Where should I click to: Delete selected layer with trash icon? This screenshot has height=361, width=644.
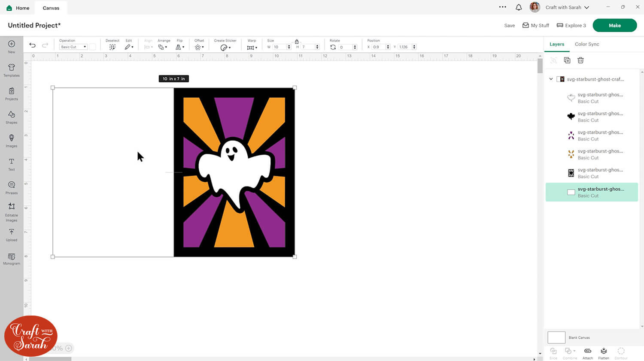pos(580,60)
